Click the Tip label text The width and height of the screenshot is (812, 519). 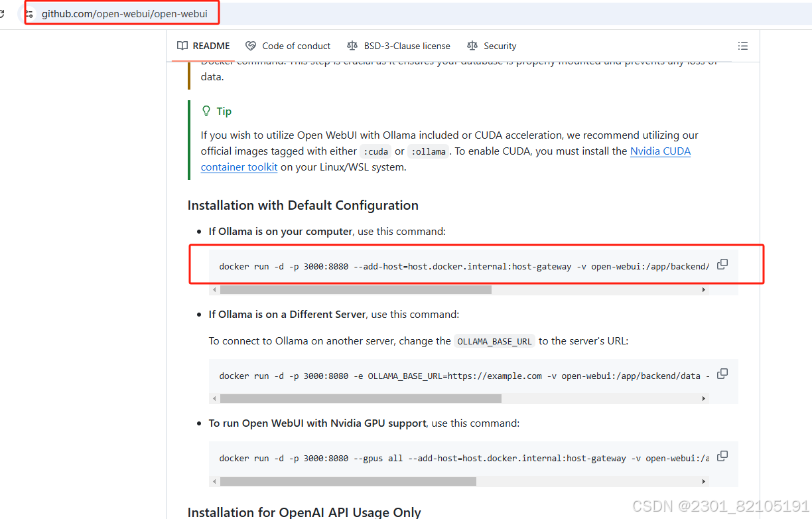pos(224,111)
